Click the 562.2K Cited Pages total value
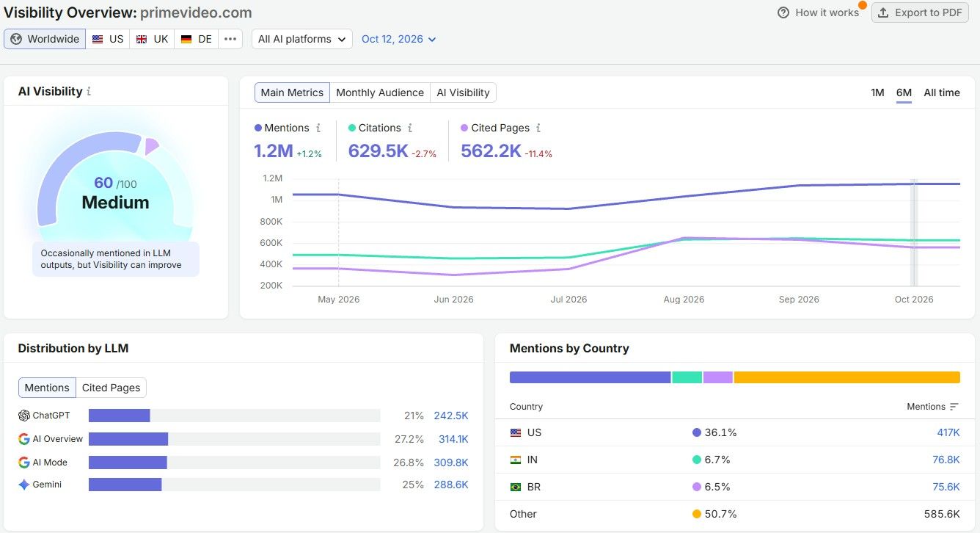 tap(491, 151)
